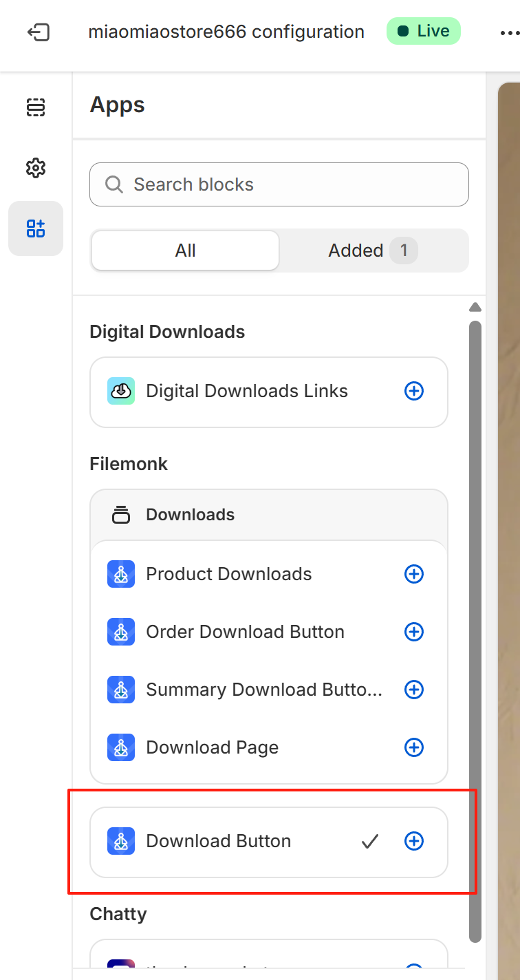Click the search magnifier icon
The height and width of the screenshot is (980, 520).
click(x=113, y=184)
